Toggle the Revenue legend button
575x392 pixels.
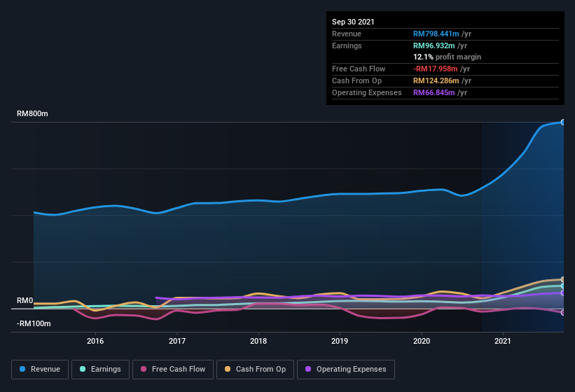(40, 370)
